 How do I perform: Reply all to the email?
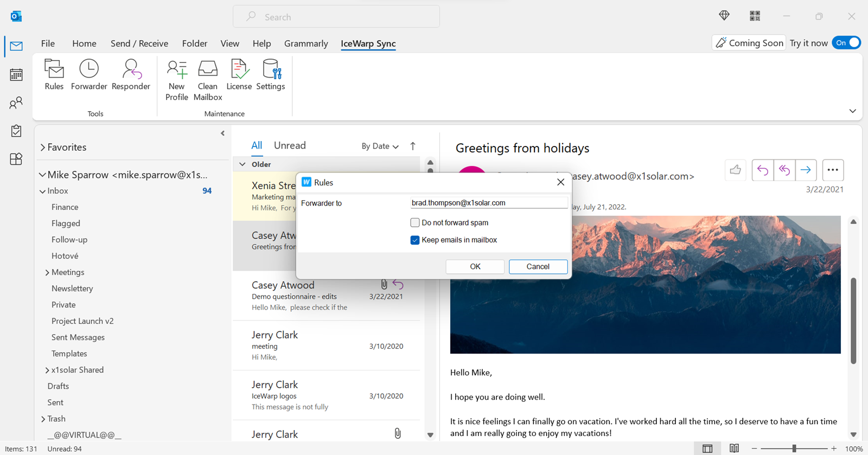784,170
